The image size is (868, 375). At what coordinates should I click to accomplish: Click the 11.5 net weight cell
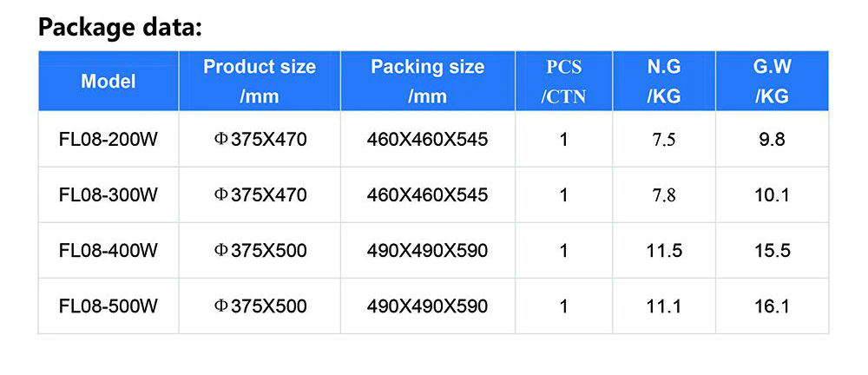[664, 251]
